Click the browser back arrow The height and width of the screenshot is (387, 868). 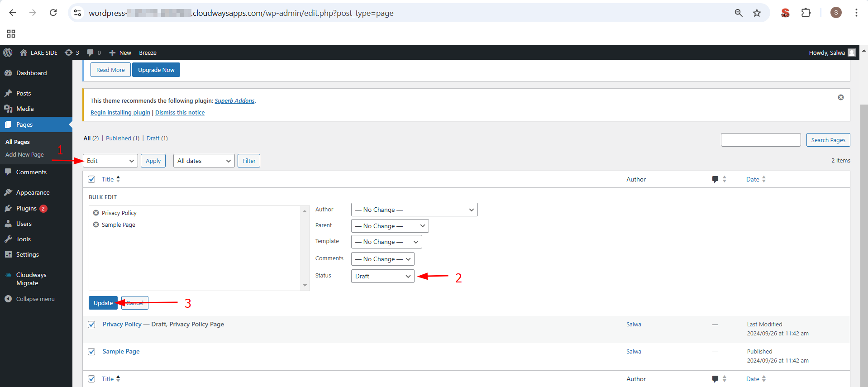pyautogui.click(x=12, y=13)
